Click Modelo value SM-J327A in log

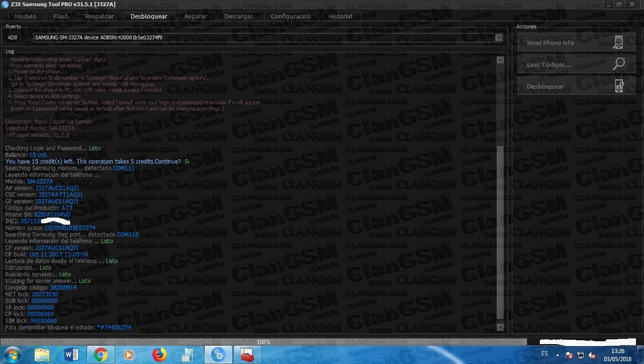coord(40,182)
